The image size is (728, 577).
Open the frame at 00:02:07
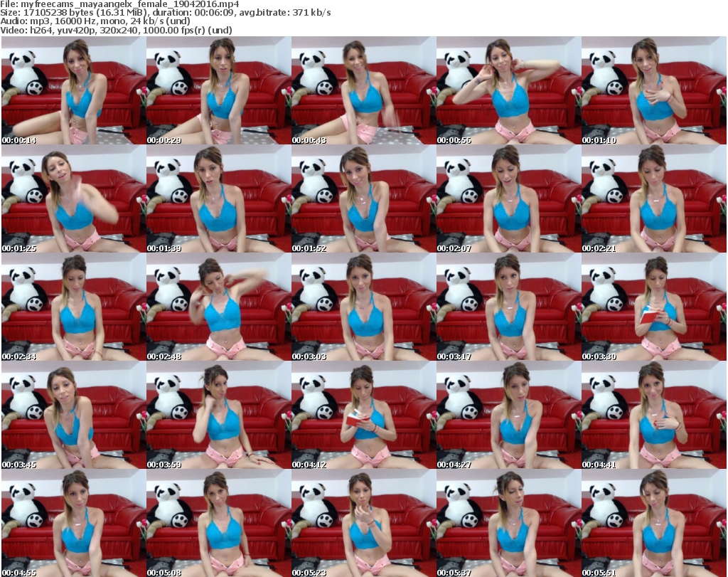(x=508, y=198)
